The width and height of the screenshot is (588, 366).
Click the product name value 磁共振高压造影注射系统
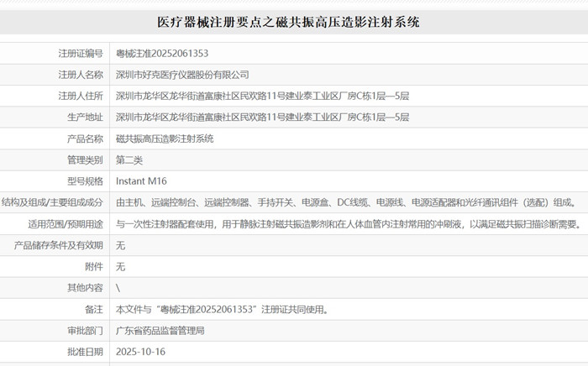tap(165, 139)
